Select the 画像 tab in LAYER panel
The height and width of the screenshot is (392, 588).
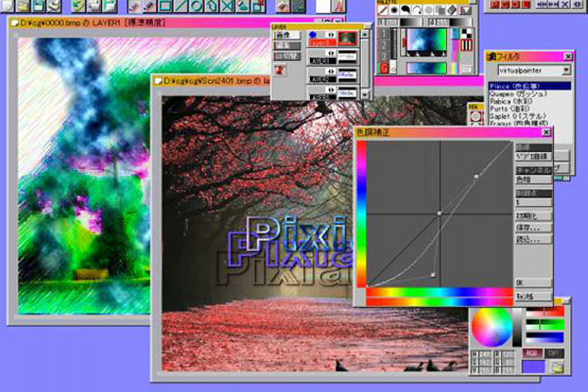287,35
